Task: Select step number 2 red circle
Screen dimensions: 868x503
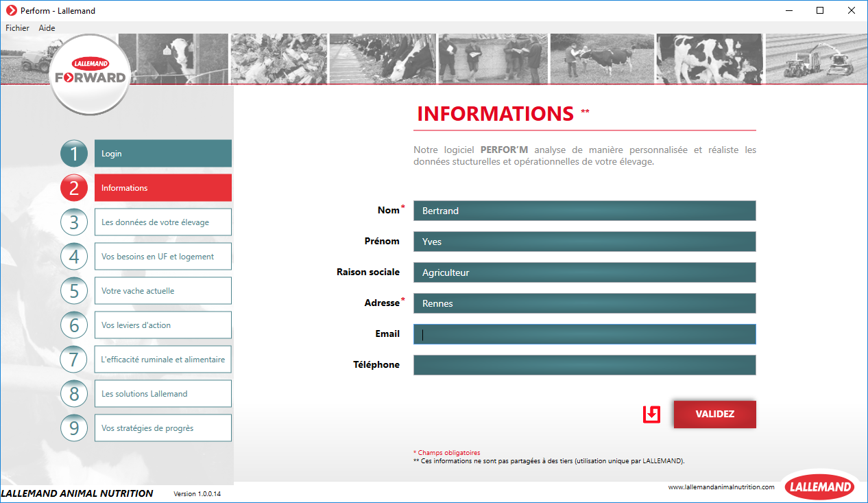Action: coord(74,188)
